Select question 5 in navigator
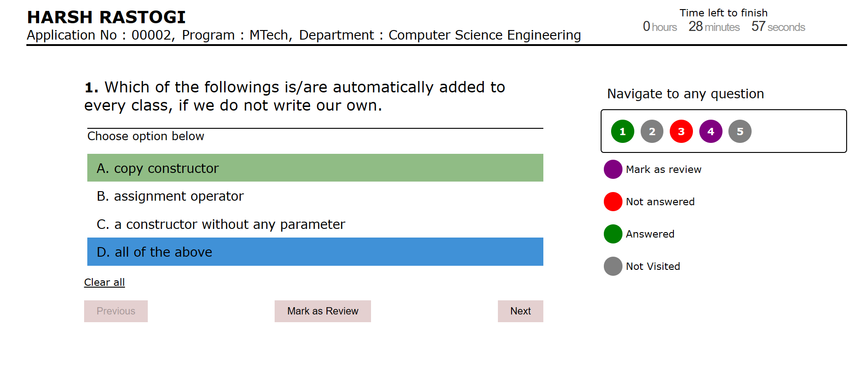 click(x=740, y=132)
